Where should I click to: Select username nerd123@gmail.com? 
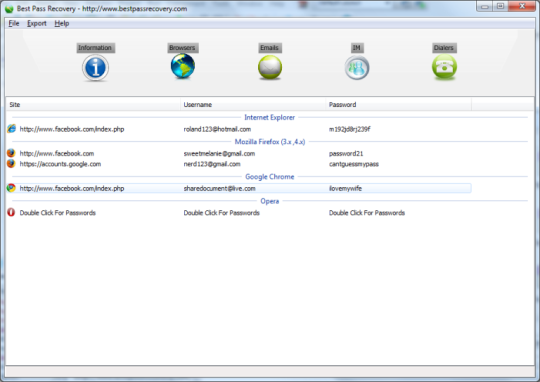point(212,164)
